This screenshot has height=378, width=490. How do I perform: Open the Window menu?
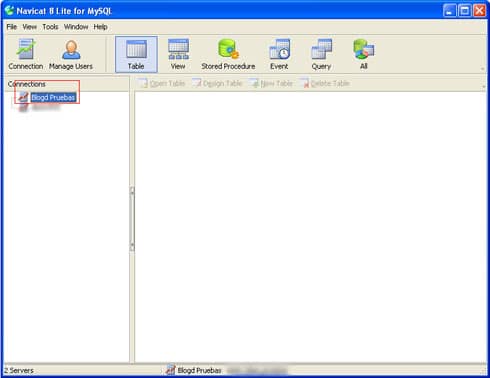76,27
